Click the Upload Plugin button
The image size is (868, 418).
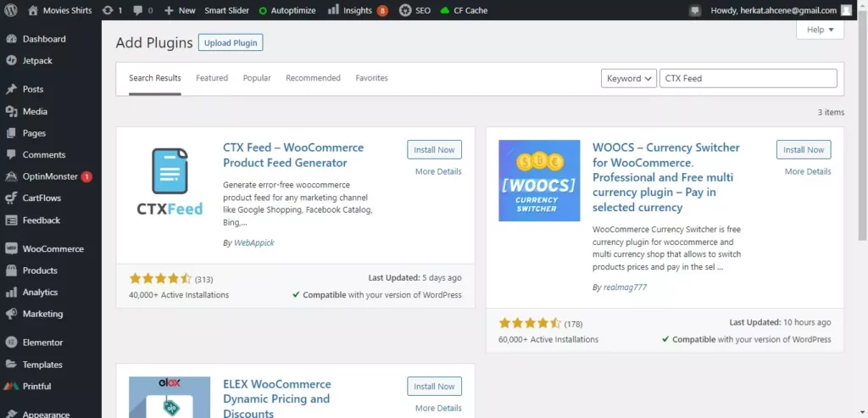pyautogui.click(x=231, y=42)
